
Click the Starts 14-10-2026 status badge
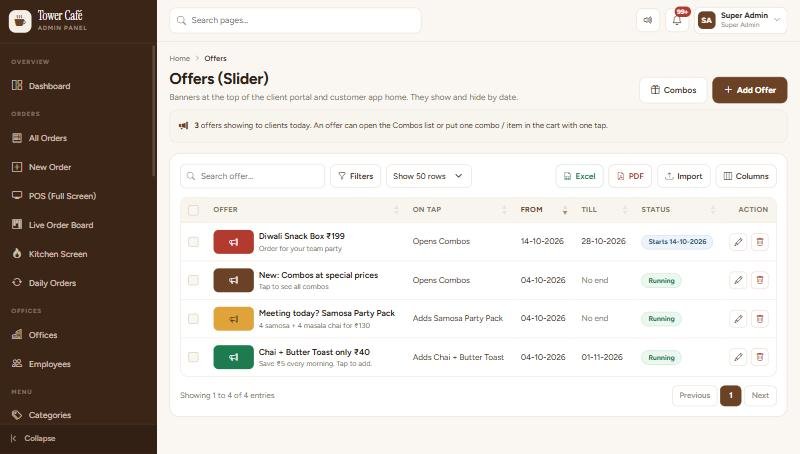click(x=677, y=242)
